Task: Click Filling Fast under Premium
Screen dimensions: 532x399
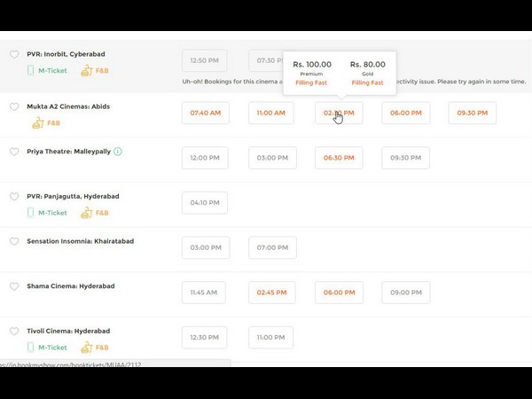Action: 311,82
